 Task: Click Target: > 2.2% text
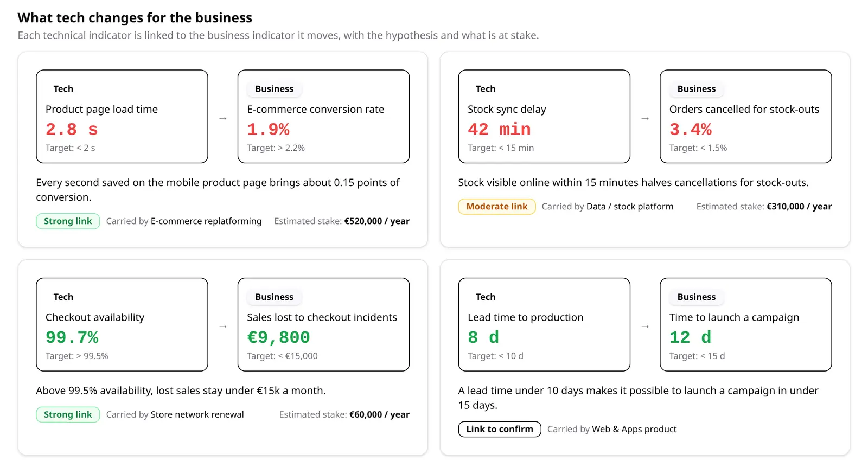(x=276, y=148)
